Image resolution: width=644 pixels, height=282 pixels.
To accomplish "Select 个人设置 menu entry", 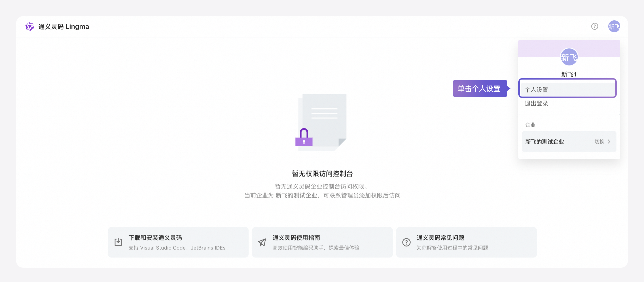I will click(x=568, y=89).
